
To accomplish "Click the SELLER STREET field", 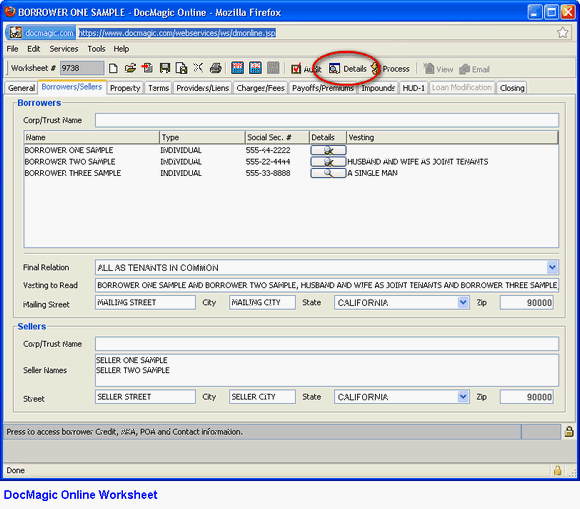I will 145,397.
